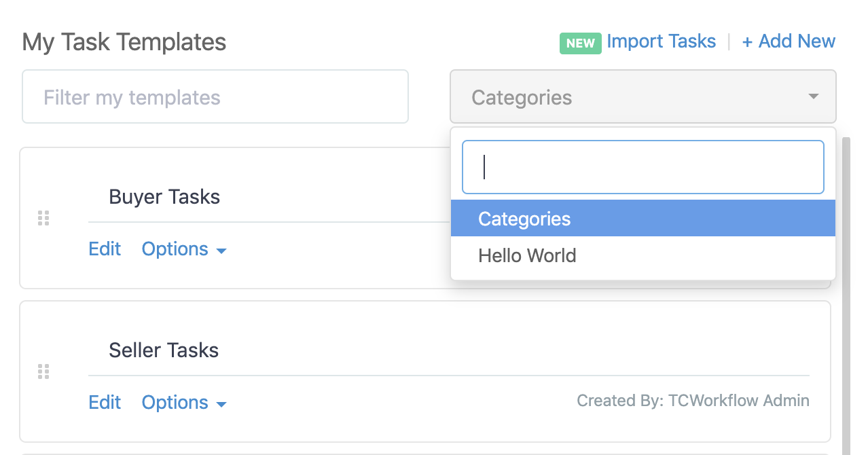
Task: Choose Hello World from category list
Action: [643, 255]
